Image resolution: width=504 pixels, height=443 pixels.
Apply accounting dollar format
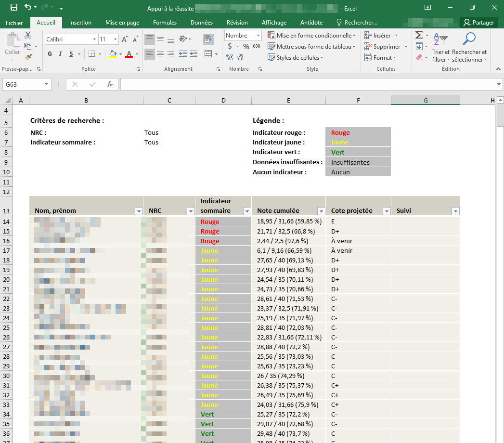coord(230,46)
